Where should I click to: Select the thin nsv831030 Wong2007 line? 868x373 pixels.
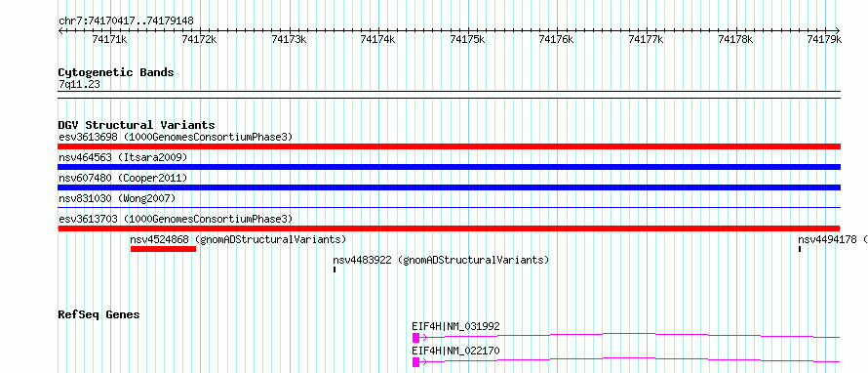pyautogui.click(x=449, y=207)
